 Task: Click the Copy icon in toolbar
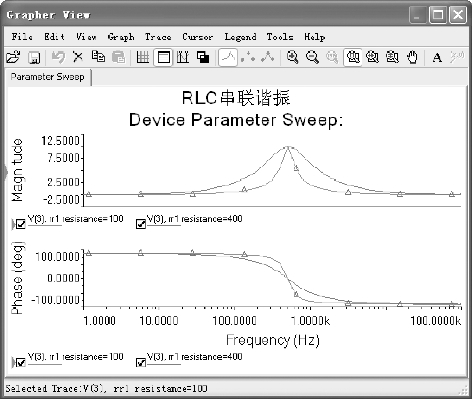(98, 57)
